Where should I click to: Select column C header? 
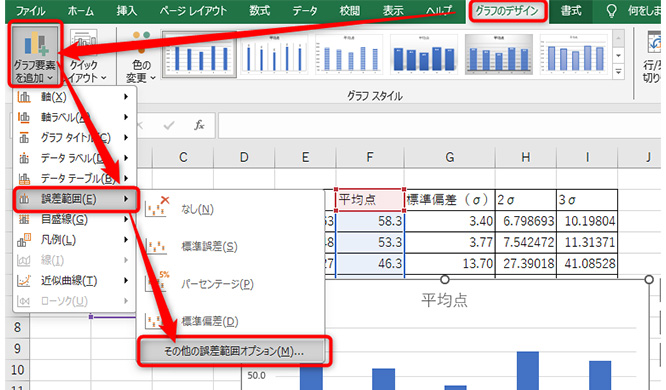coord(183,157)
